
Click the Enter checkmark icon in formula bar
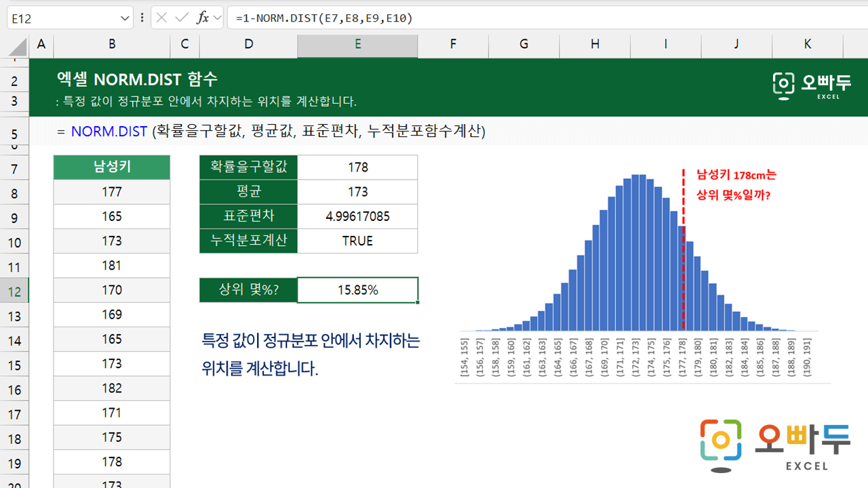coord(181,18)
